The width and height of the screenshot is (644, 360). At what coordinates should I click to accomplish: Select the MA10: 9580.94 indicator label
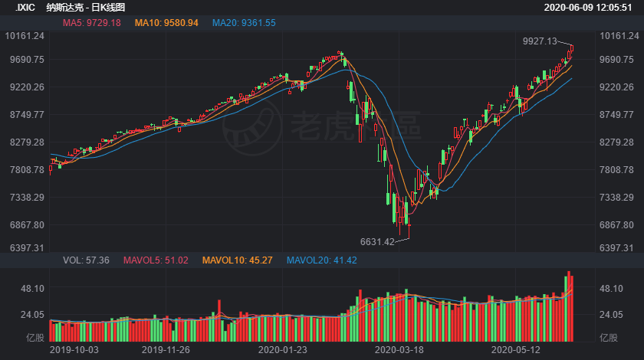click(x=166, y=23)
